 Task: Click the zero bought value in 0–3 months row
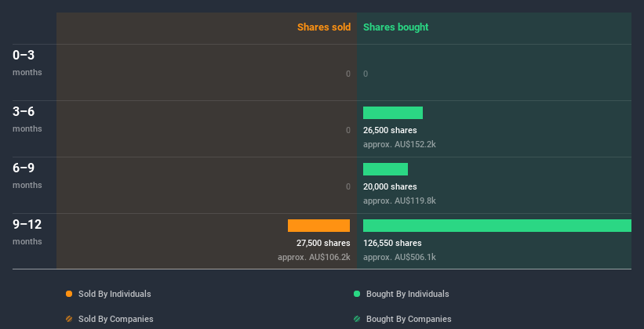366,74
